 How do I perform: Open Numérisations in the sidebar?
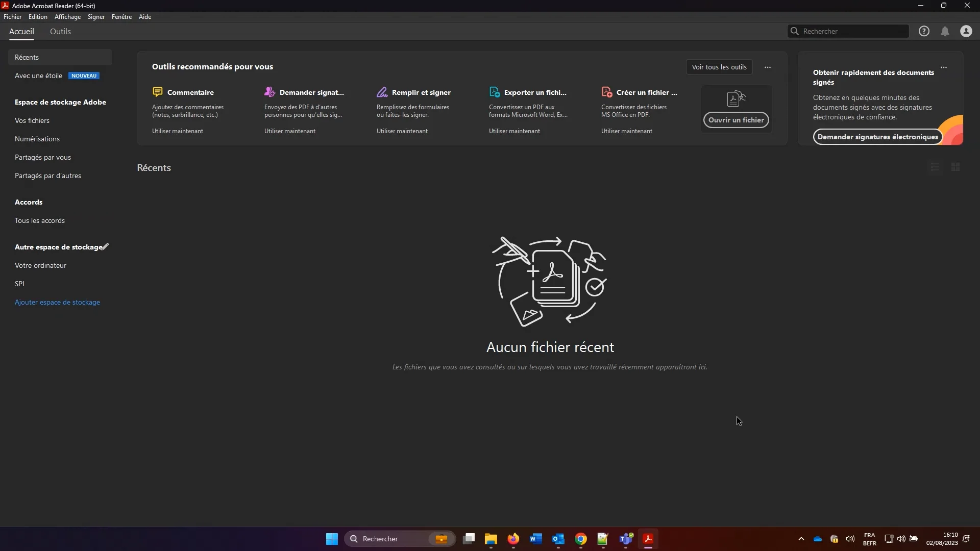coord(37,139)
